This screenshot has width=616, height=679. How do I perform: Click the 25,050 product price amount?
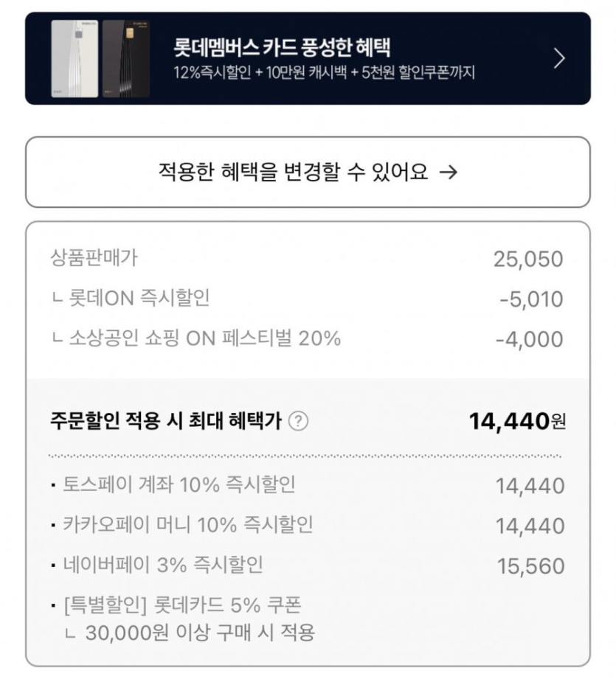click(527, 259)
